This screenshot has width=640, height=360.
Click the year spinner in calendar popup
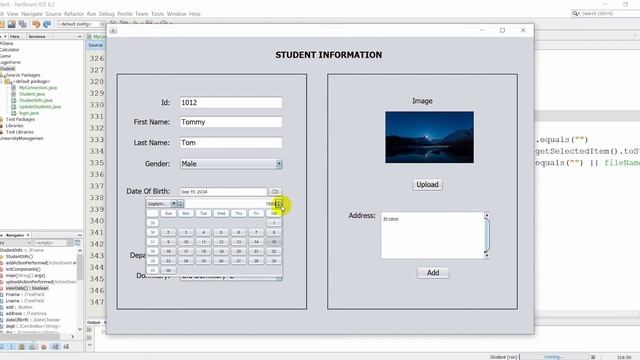(x=278, y=204)
